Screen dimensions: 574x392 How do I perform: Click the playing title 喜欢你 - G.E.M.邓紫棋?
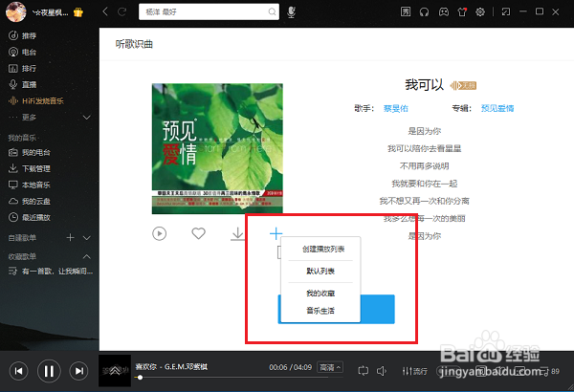pos(171,366)
